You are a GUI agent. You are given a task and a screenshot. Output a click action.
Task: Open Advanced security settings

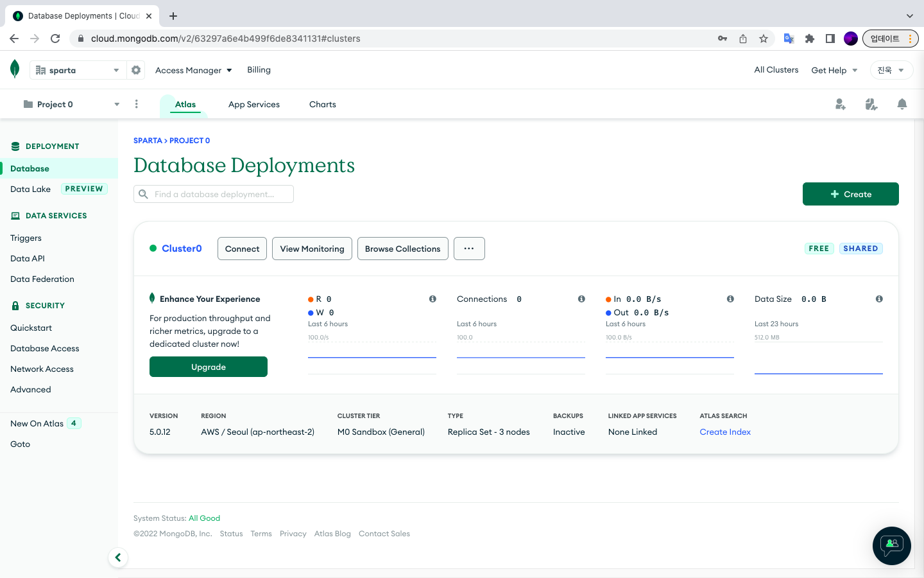coord(31,389)
